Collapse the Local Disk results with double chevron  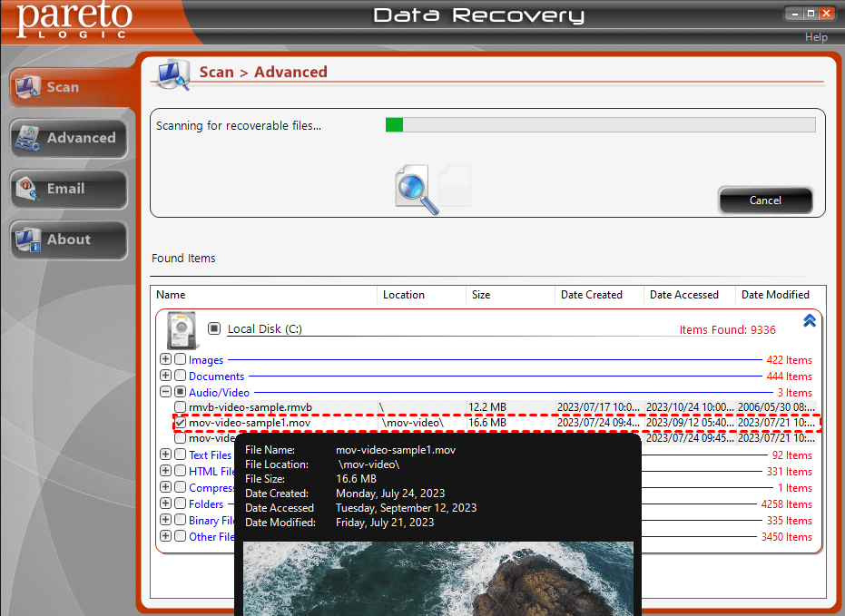809,321
